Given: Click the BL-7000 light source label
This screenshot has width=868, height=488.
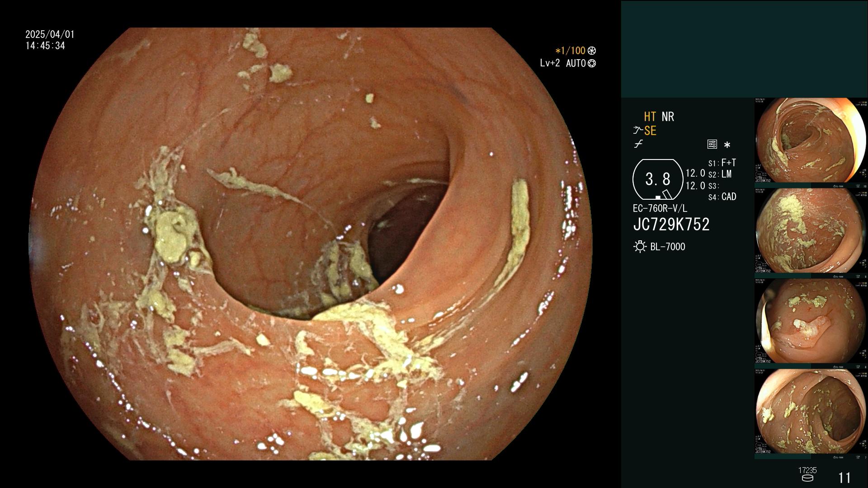Looking at the screenshot, I should click(x=668, y=247).
